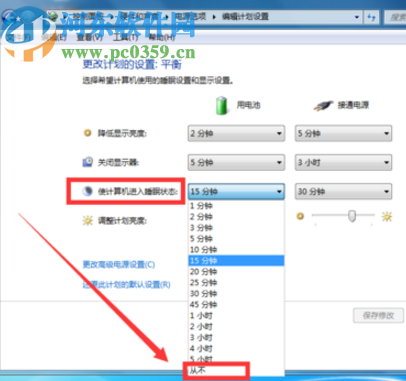
Task: Click the refresh button next to the address bar
Action: (x=372, y=17)
